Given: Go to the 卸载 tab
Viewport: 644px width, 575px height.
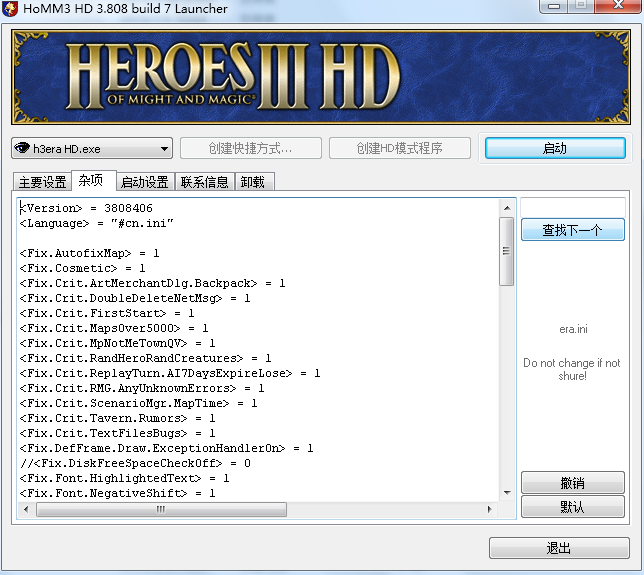Looking at the screenshot, I should tap(253, 182).
